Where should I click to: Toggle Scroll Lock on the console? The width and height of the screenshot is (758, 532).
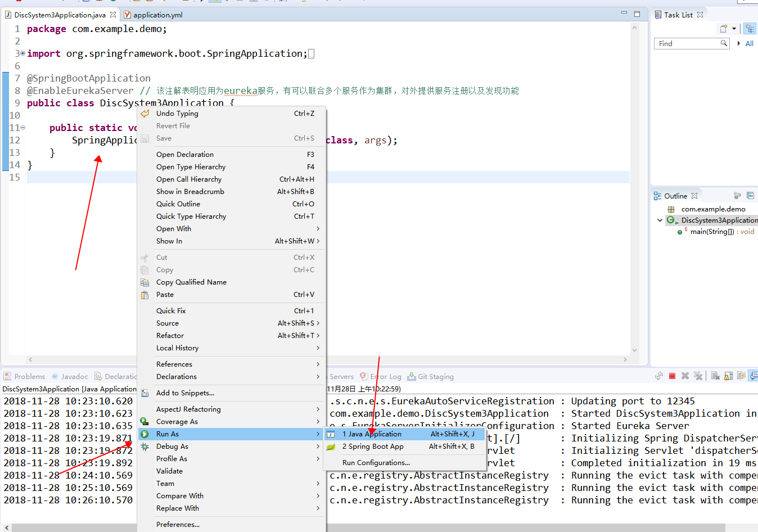[727, 376]
